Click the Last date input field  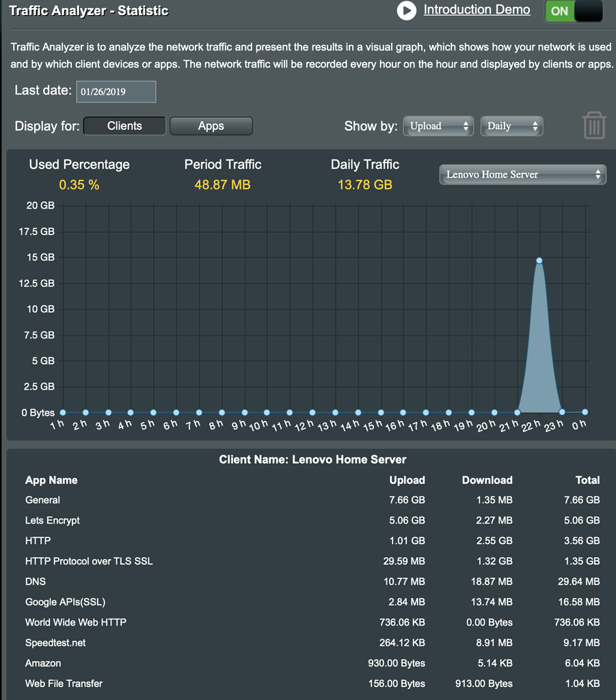point(116,92)
